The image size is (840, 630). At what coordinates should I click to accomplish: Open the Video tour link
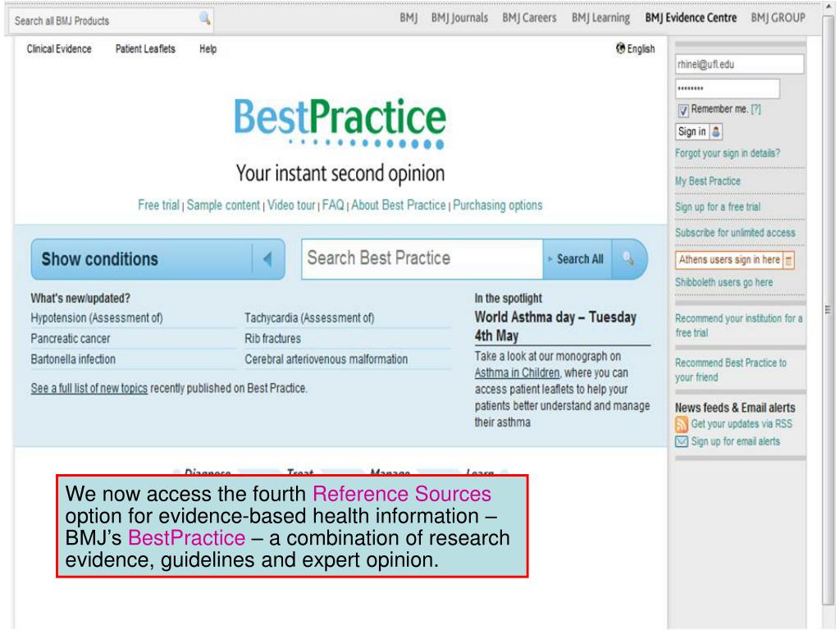291,205
